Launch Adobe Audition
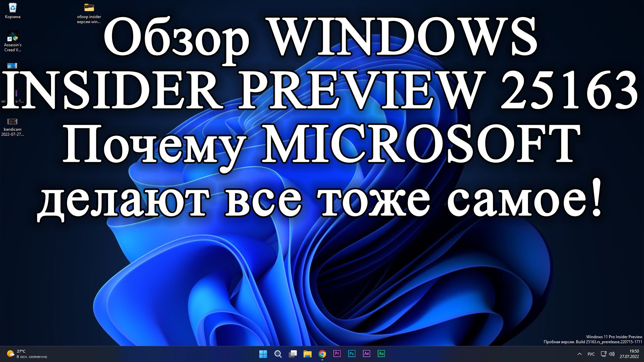This screenshot has width=644, height=362. click(381, 354)
